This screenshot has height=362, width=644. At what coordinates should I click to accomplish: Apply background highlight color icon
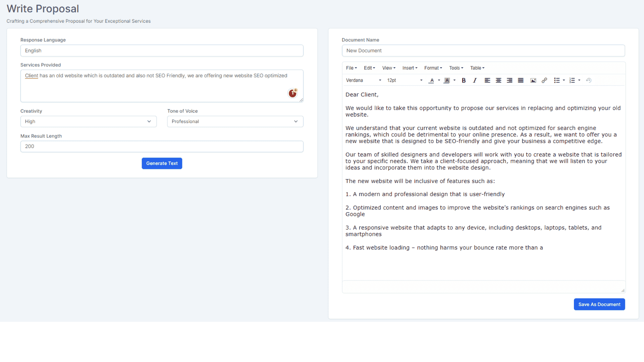coord(447,80)
